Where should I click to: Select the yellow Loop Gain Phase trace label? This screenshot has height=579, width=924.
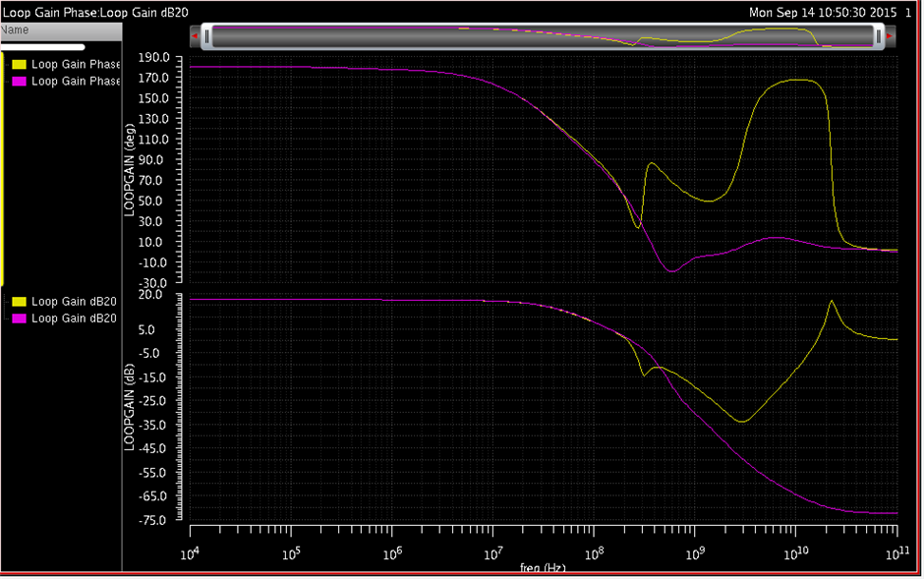point(76,65)
